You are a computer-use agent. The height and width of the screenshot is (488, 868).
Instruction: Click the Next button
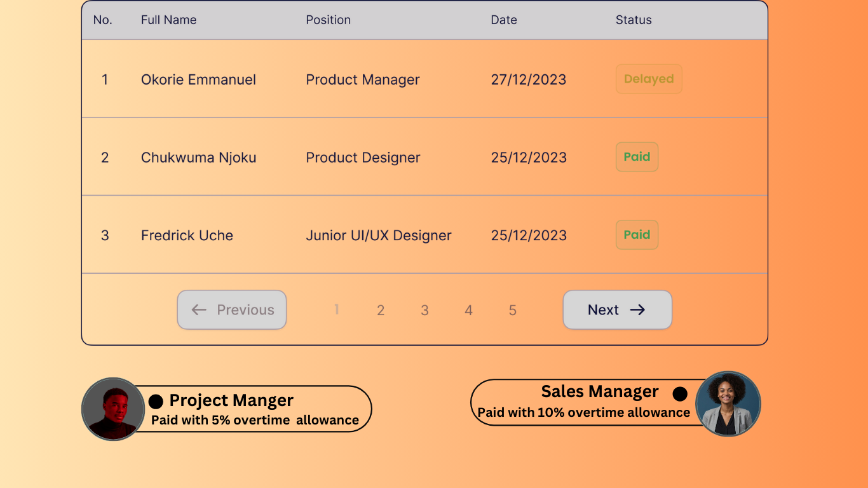coord(617,310)
